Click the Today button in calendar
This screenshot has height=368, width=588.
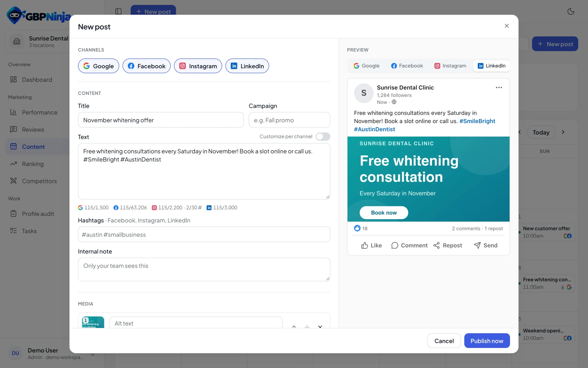[x=541, y=132]
